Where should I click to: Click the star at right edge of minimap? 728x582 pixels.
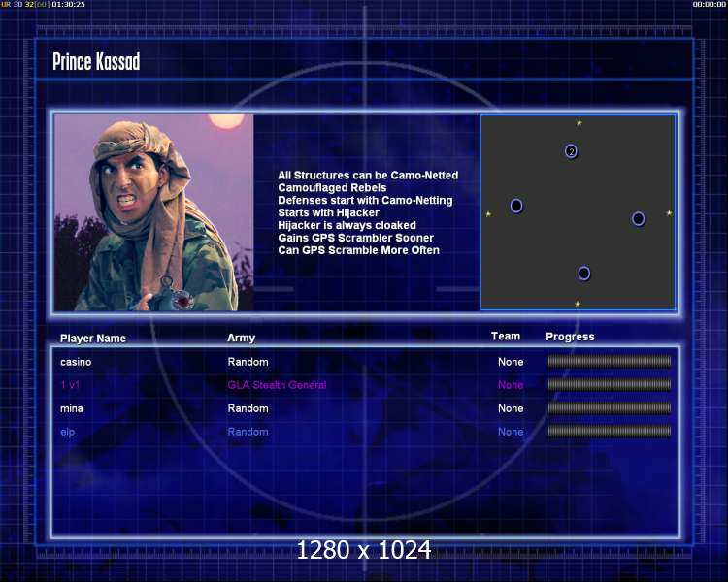pyautogui.click(x=669, y=213)
